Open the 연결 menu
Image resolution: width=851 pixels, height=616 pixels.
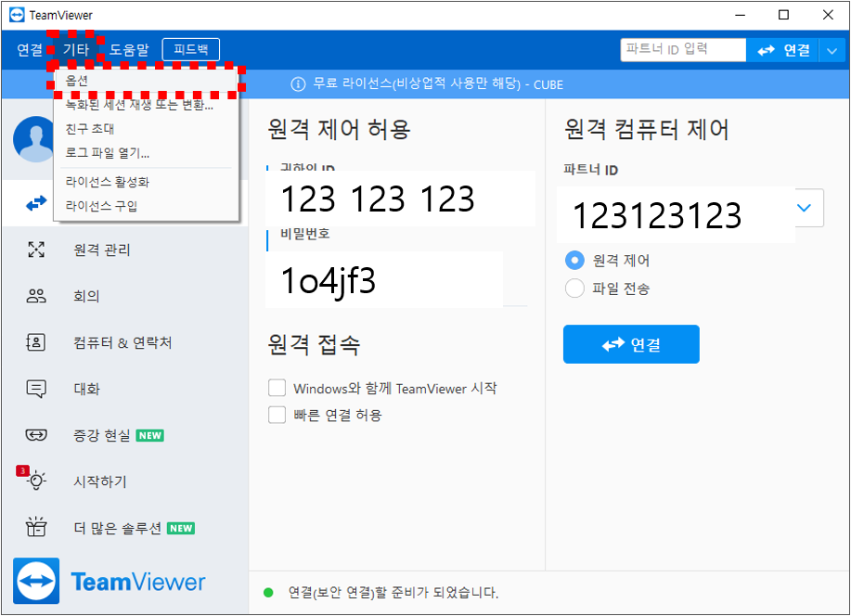coord(30,50)
